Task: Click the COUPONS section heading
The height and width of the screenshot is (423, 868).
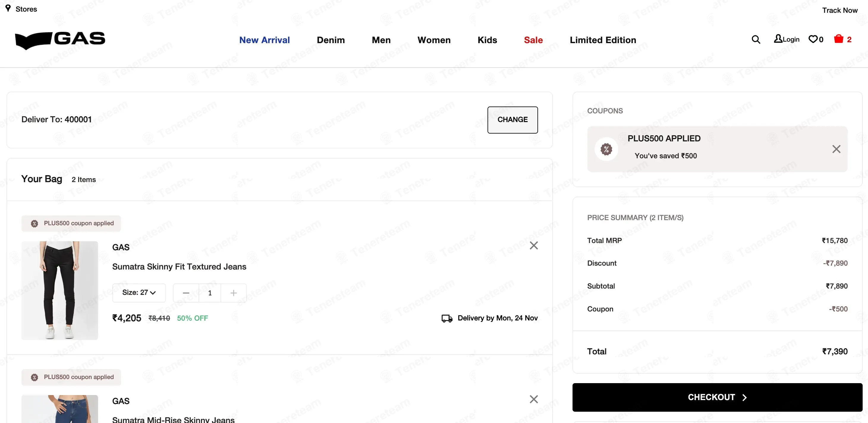Action: [x=605, y=111]
